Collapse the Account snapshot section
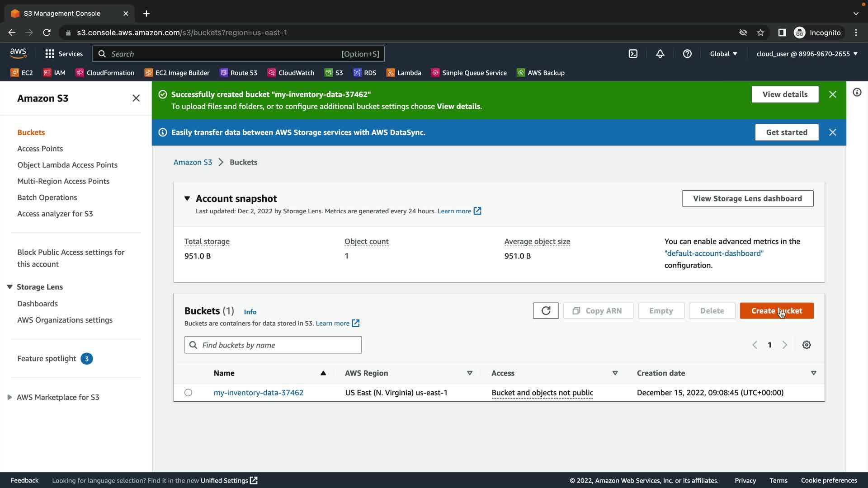The width and height of the screenshot is (868, 488). coord(187,198)
